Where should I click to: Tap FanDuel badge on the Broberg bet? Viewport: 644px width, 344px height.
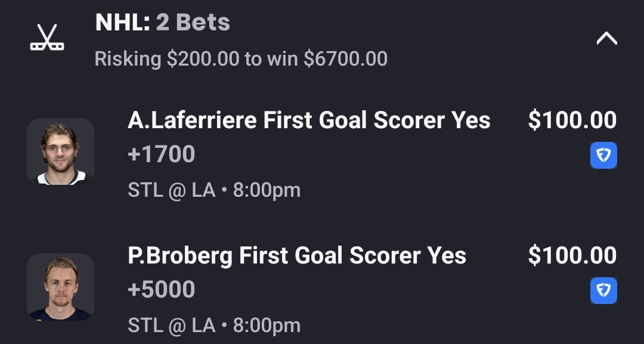tap(603, 291)
